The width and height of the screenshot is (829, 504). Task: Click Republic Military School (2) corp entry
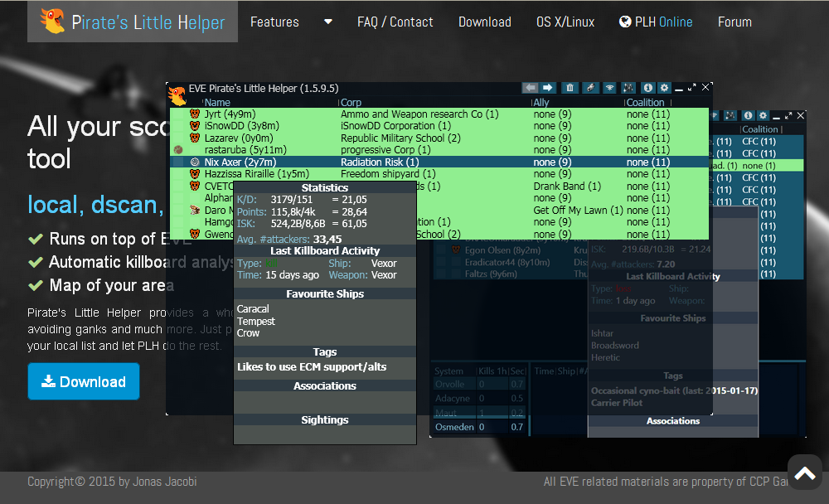(x=400, y=138)
